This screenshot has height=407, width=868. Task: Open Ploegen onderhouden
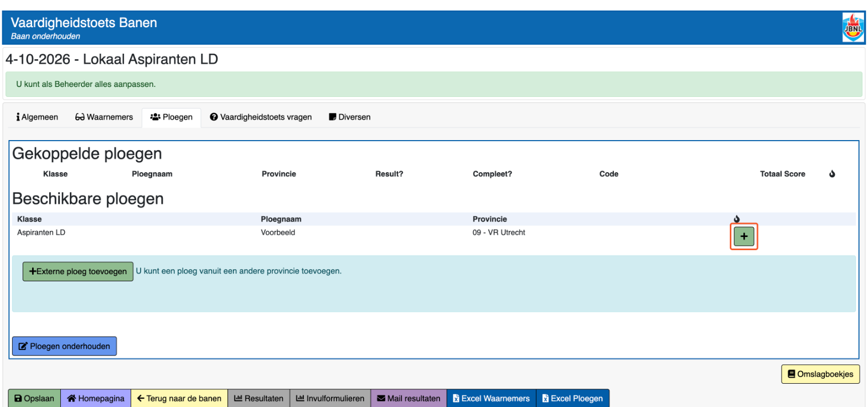pos(64,346)
